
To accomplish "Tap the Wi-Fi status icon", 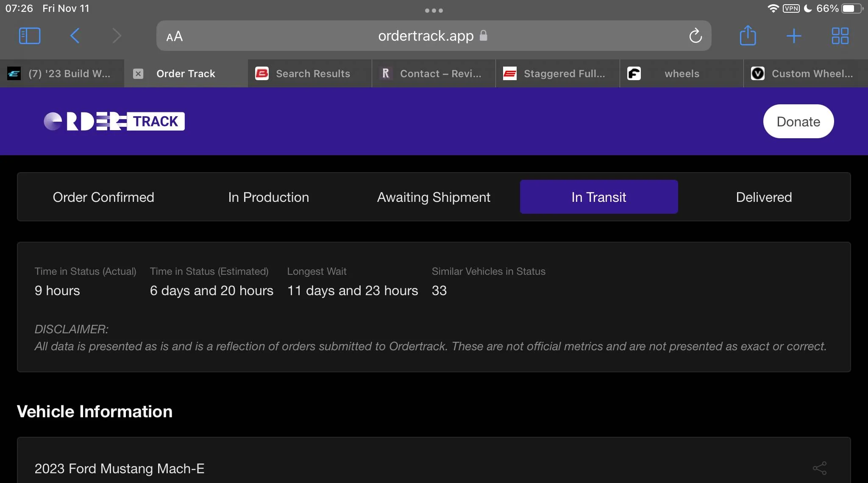I will point(773,8).
